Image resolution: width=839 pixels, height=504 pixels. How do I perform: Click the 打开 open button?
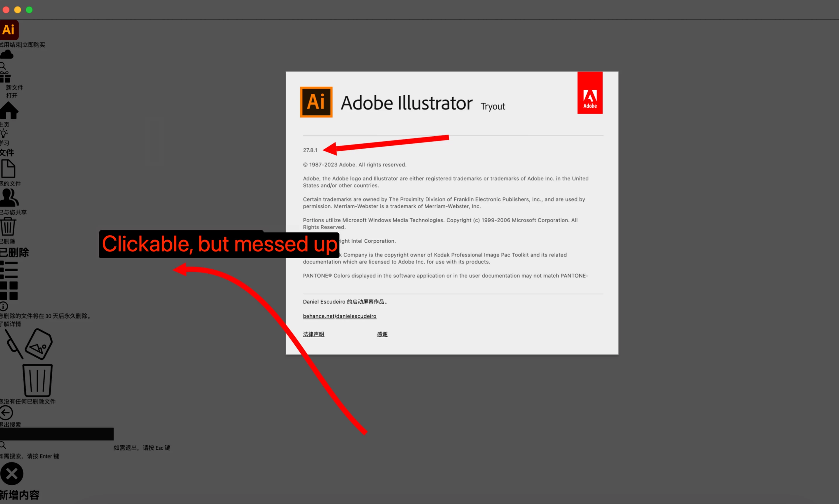tap(12, 96)
